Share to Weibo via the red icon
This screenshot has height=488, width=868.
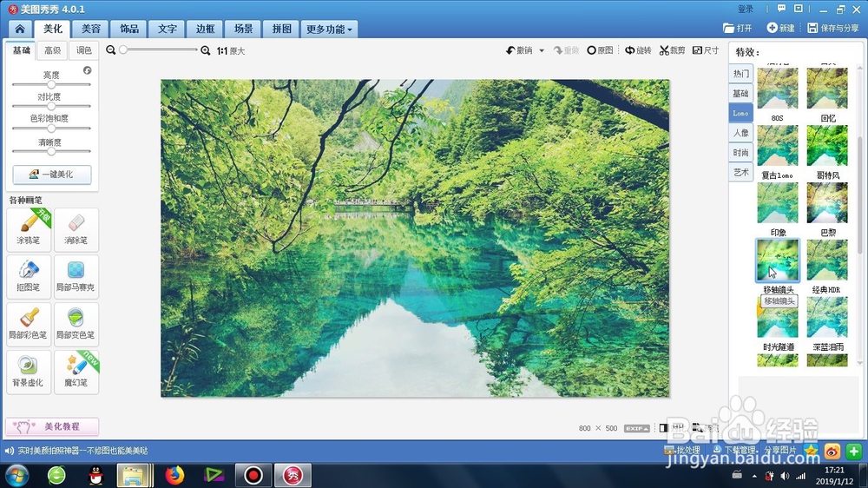[x=832, y=452]
